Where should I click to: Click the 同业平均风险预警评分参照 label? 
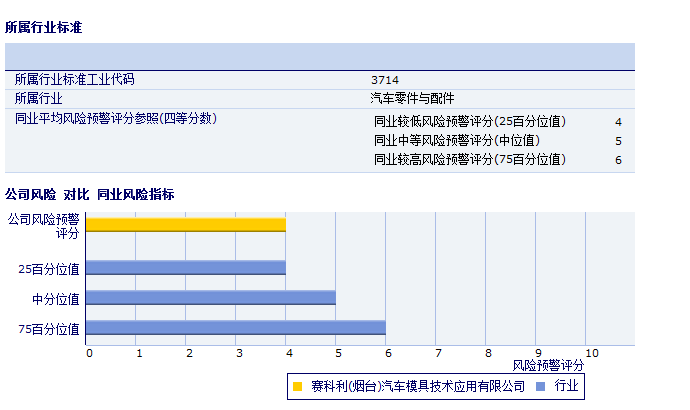tap(116, 118)
